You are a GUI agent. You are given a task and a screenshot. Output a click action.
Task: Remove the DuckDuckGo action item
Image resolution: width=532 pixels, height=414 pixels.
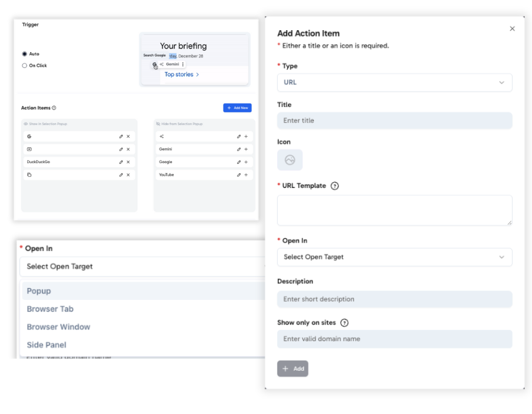pyautogui.click(x=128, y=162)
